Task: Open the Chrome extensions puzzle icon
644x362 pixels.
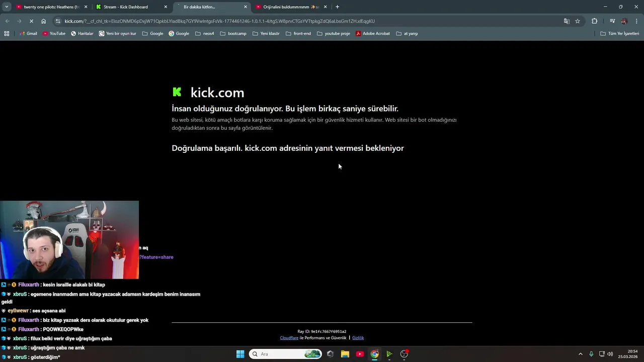Action: tap(595, 21)
